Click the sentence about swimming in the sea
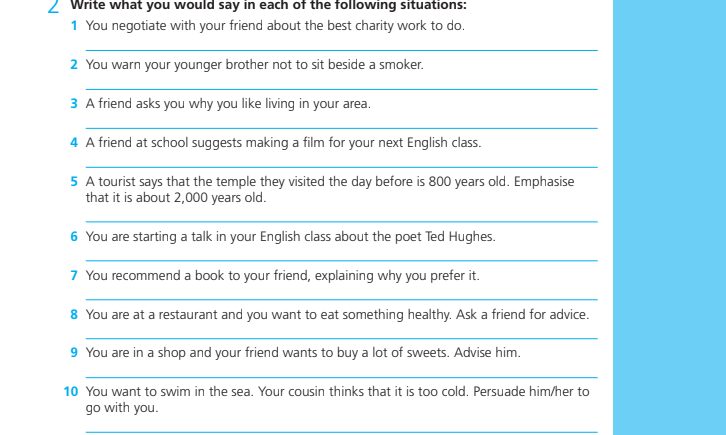Viewport: 726px width, 435px height. coord(337,391)
